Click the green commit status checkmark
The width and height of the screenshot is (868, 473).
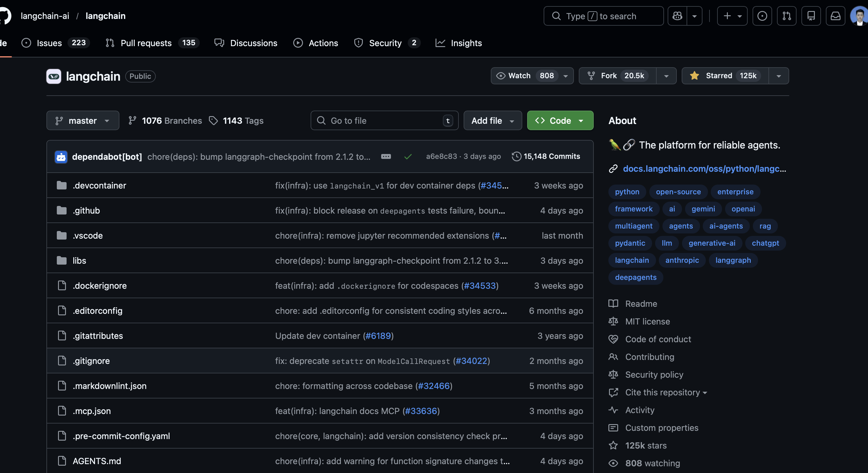click(x=408, y=156)
